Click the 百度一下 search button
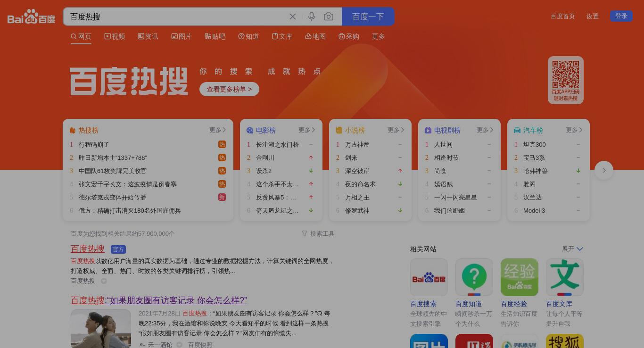644x348 pixels. pyautogui.click(x=368, y=17)
